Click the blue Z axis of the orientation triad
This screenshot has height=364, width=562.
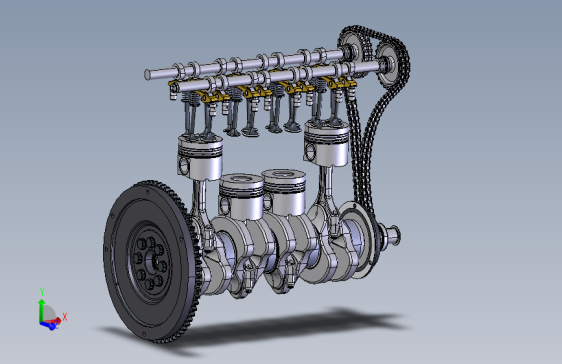pos(48,325)
